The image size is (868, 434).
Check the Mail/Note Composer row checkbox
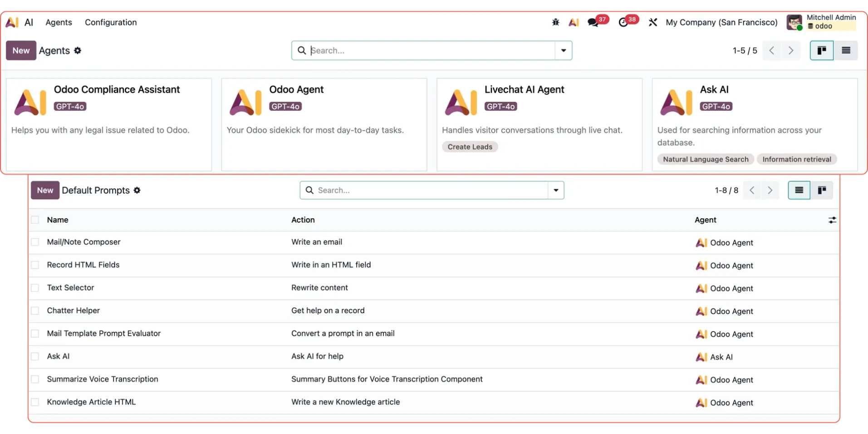pos(35,242)
